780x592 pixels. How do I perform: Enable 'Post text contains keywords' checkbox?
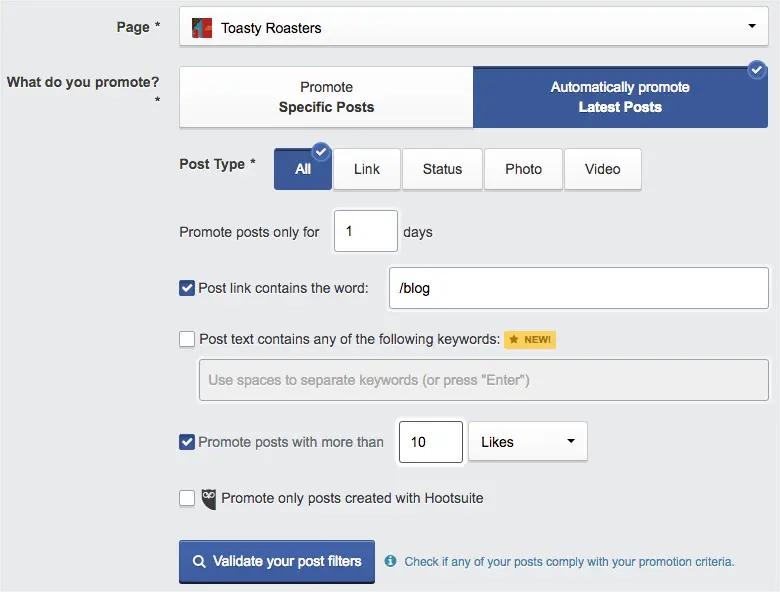[187, 339]
